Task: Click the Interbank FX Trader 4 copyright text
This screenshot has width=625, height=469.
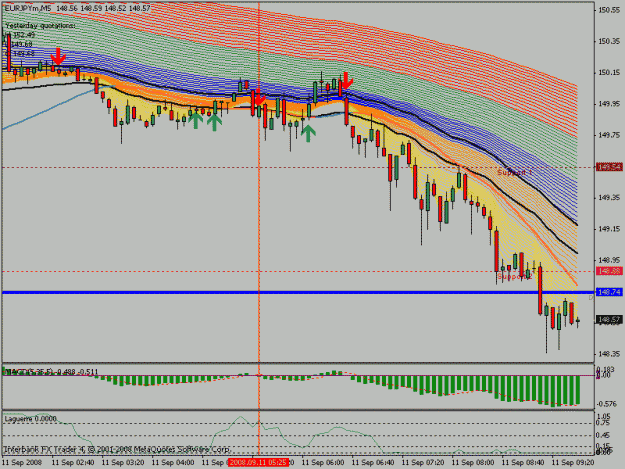Action: click(117, 449)
